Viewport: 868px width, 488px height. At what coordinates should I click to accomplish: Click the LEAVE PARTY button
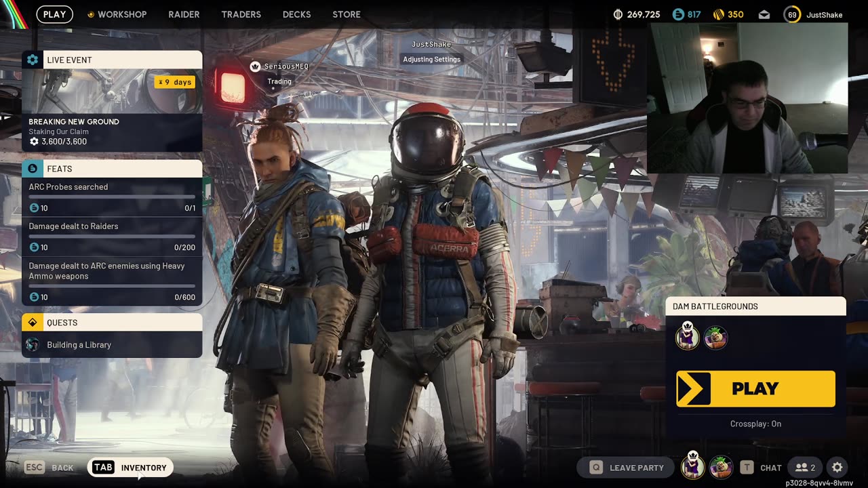point(625,468)
